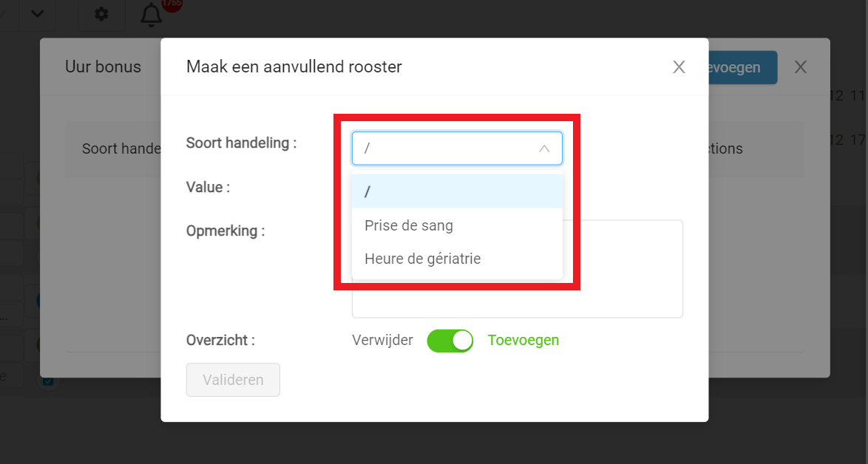Open notifications with the bell icon
Image resolution: width=868 pixels, height=464 pixels.
(151, 14)
